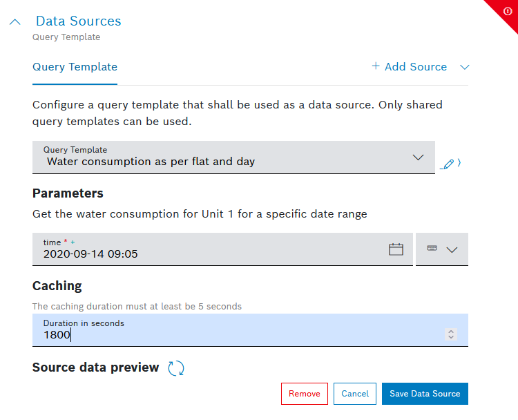Click the Add Source link text
Viewport: 518px width, 420px height.
tap(415, 67)
